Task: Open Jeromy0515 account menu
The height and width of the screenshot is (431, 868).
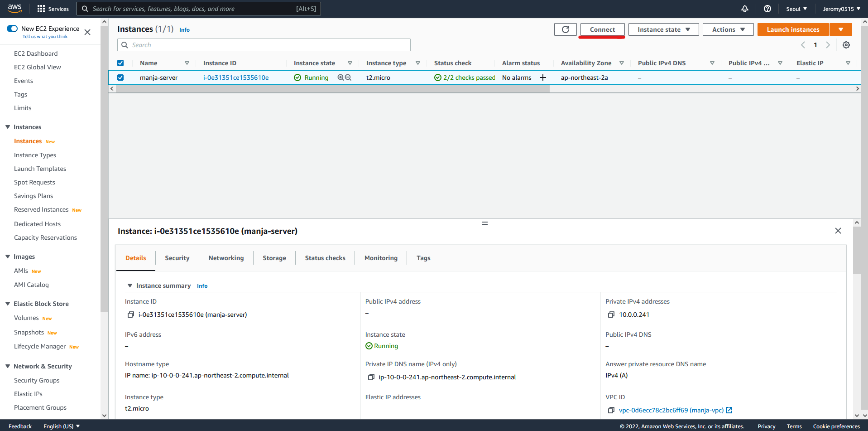Action: (842, 9)
